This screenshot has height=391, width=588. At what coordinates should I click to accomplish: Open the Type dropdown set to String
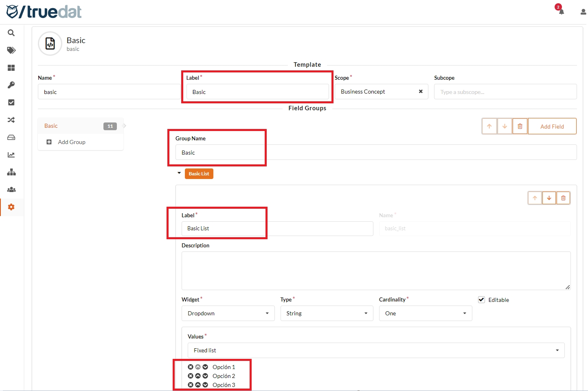326,313
